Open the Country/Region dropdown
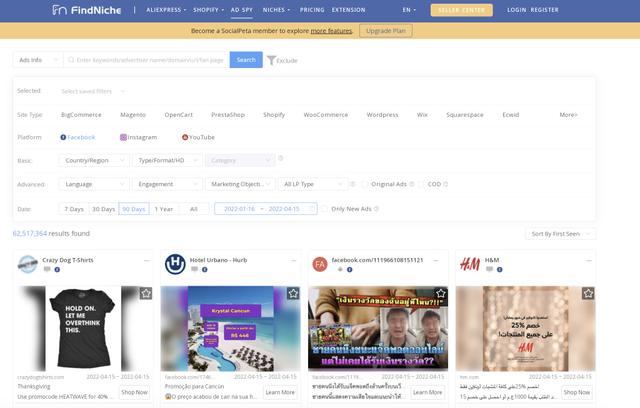640x408 pixels. tap(94, 160)
